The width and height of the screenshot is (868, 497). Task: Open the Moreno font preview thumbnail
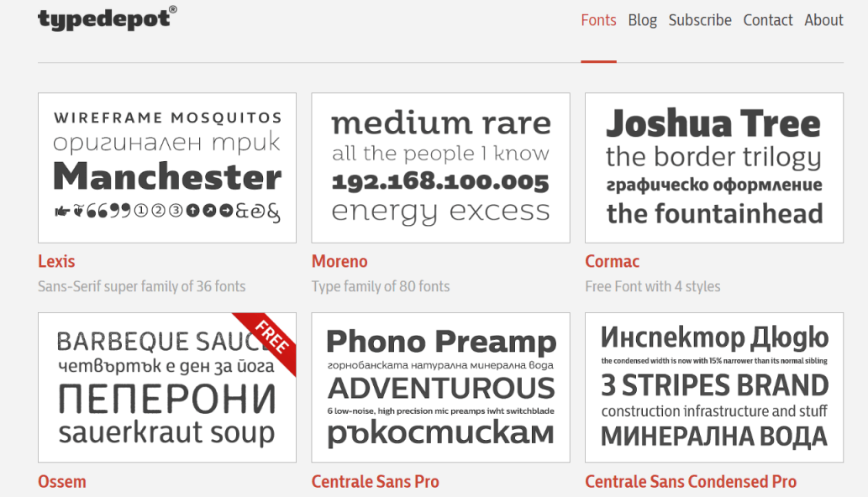(440, 167)
